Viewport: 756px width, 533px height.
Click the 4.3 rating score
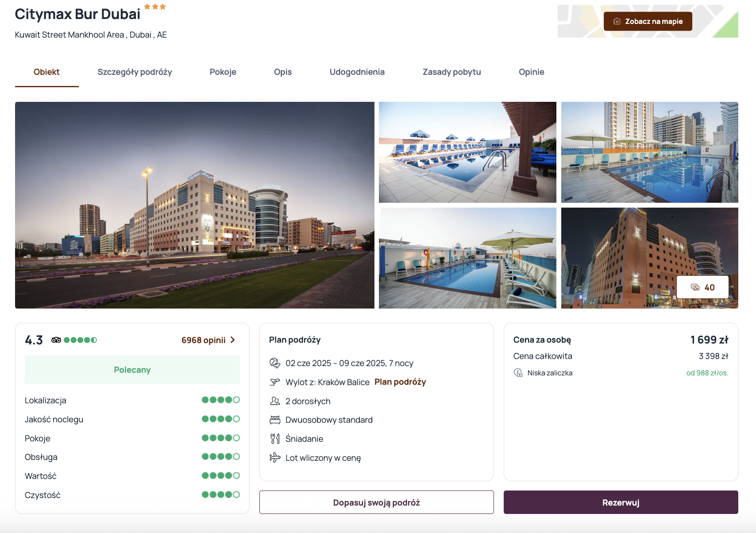click(34, 340)
